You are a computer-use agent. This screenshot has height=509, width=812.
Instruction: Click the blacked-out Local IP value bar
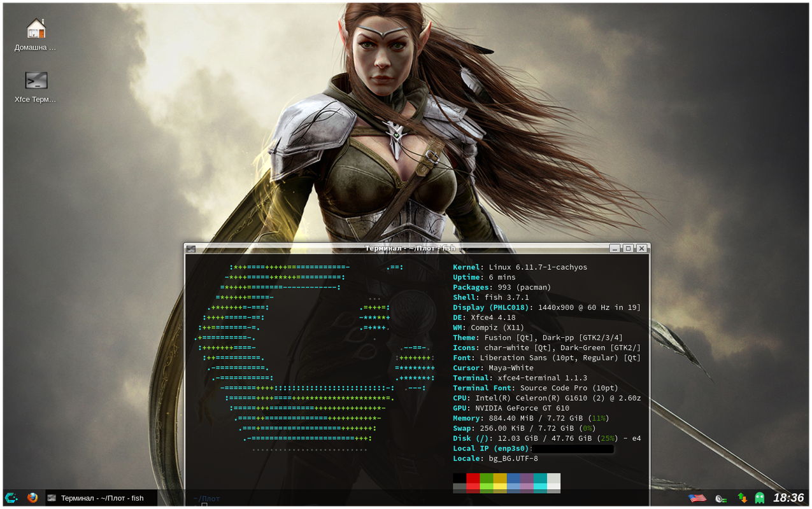(573, 449)
